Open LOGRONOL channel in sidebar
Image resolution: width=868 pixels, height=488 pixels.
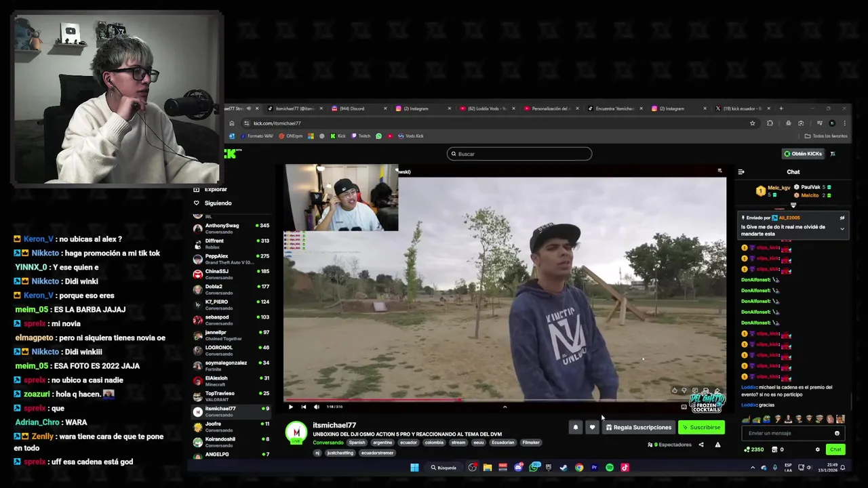pyautogui.click(x=231, y=350)
